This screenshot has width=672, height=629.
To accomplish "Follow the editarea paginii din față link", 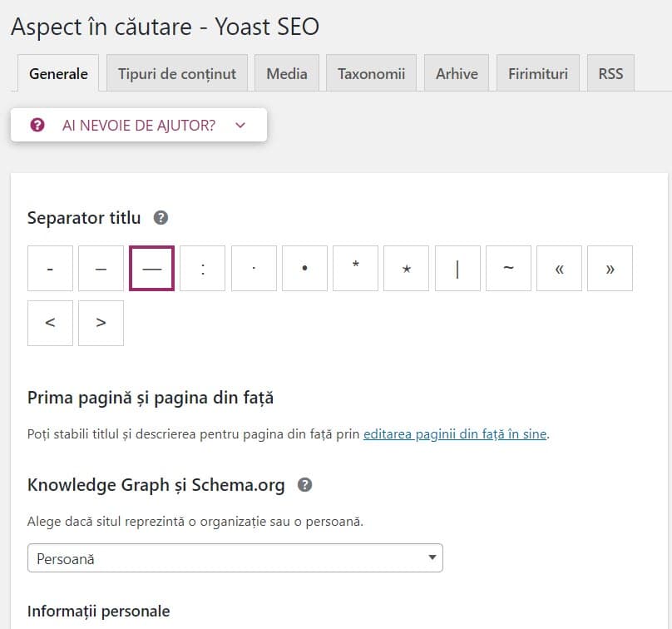I will tap(455, 434).
